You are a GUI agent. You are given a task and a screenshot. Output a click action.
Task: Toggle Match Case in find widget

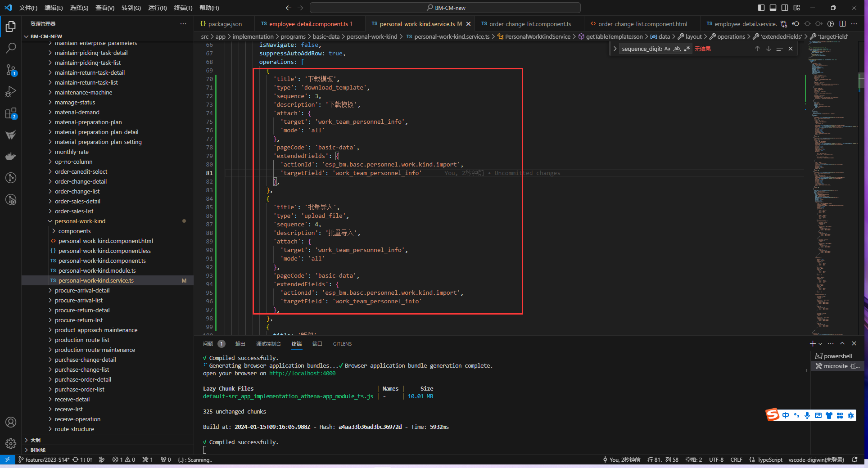pyautogui.click(x=667, y=49)
